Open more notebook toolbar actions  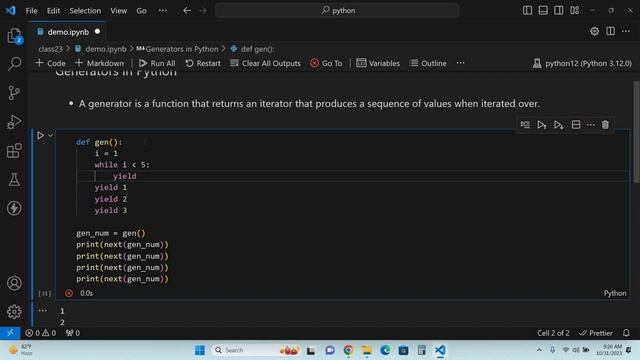(x=460, y=63)
